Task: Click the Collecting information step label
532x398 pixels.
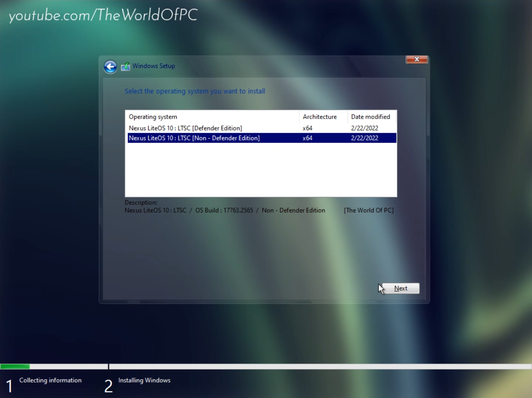Action: tap(50, 380)
